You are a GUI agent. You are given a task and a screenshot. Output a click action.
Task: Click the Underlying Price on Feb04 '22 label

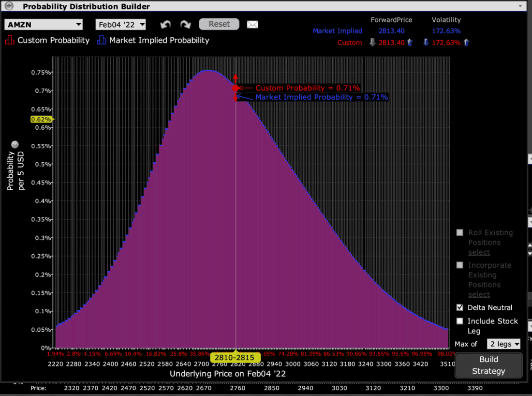228,374
